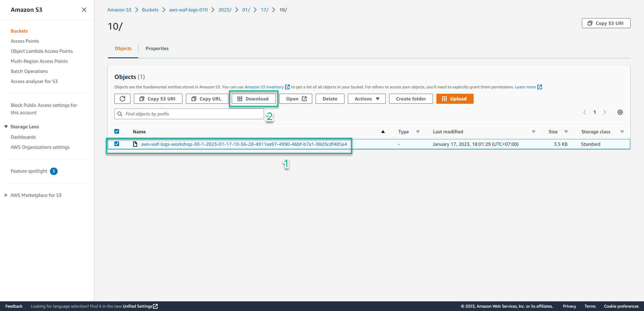Click Copy S3 URI in the objects toolbar
This screenshot has width=644, height=311.
click(x=158, y=99)
